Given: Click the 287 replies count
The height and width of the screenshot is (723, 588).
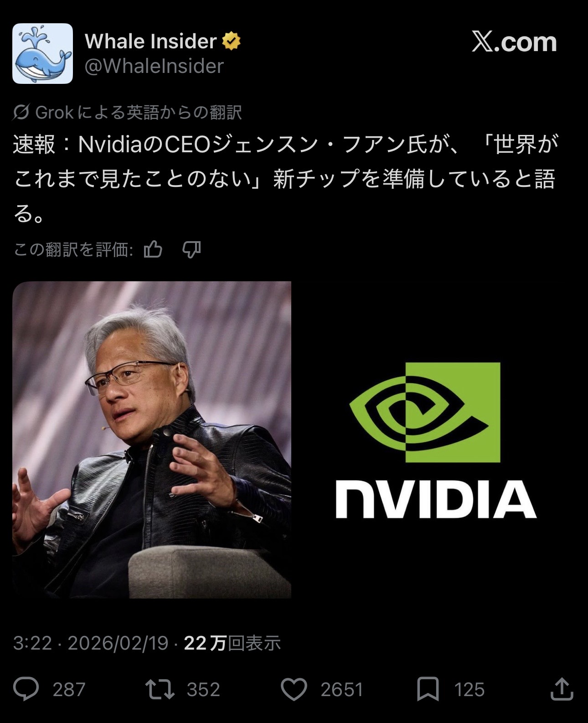Looking at the screenshot, I should (x=69, y=689).
